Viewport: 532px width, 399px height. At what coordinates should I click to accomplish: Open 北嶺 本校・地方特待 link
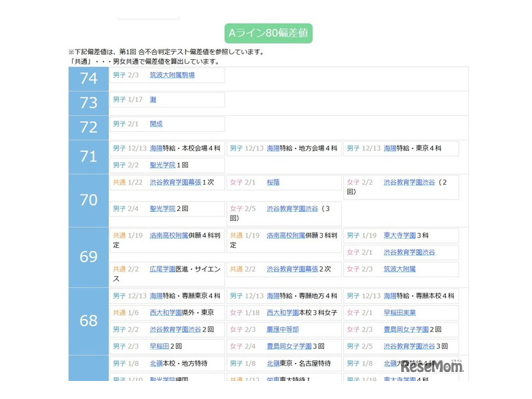pos(156,363)
